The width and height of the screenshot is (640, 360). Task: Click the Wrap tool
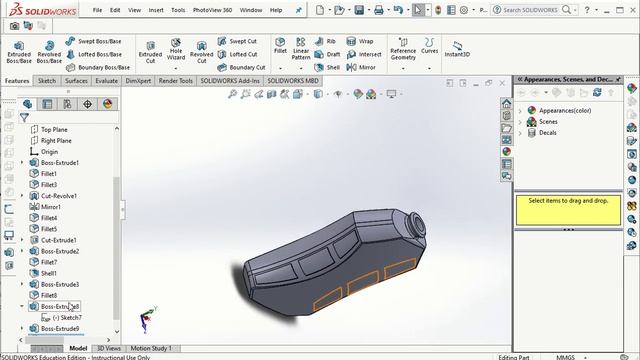pos(360,41)
